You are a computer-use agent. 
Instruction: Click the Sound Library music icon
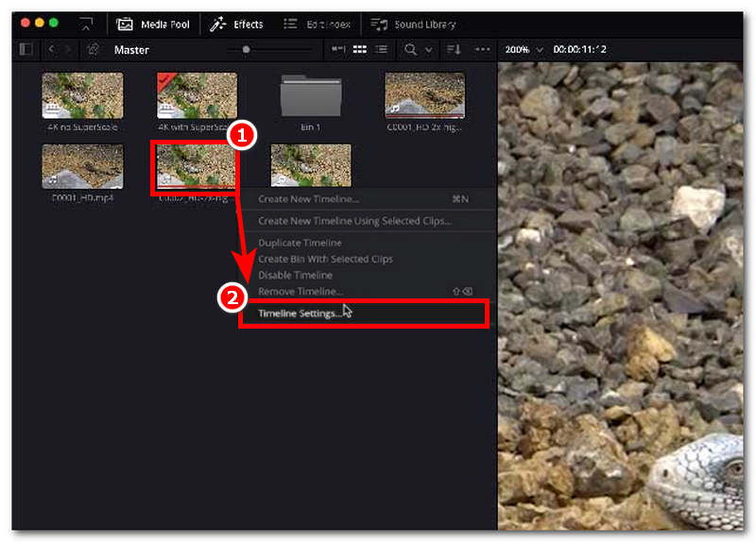(x=379, y=25)
